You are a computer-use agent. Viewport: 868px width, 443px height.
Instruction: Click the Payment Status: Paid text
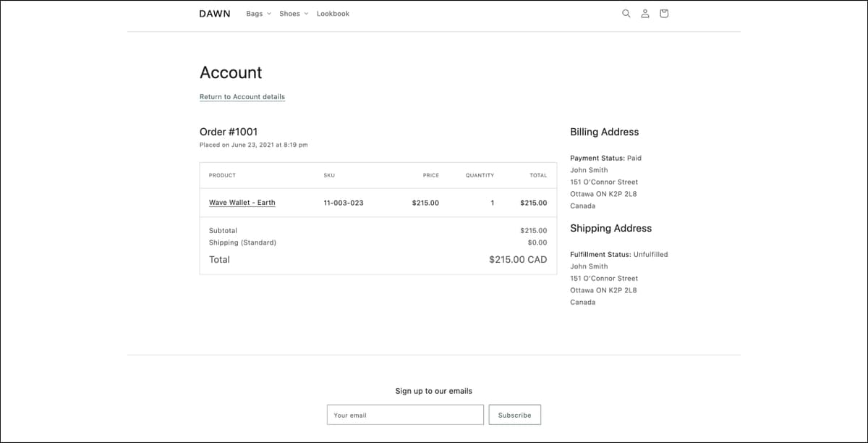(605, 158)
